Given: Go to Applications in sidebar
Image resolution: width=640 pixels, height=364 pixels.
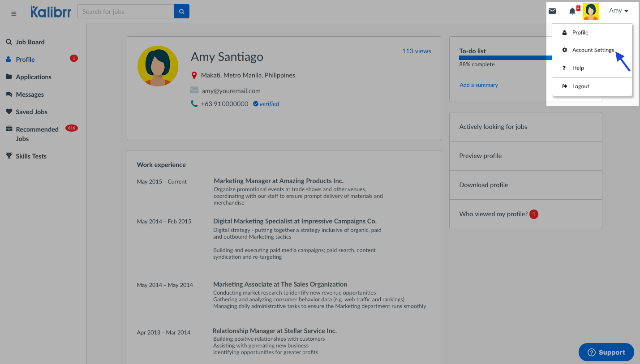Looking at the screenshot, I should (x=34, y=77).
